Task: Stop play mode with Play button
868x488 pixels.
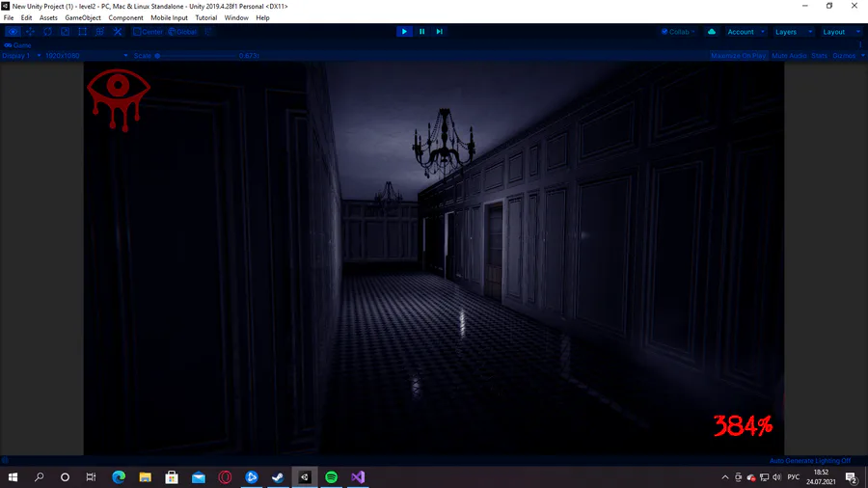Action: [404, 32]
